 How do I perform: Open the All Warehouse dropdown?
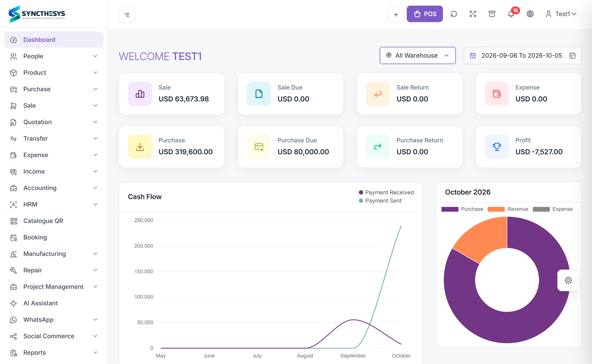click(418, 55)
